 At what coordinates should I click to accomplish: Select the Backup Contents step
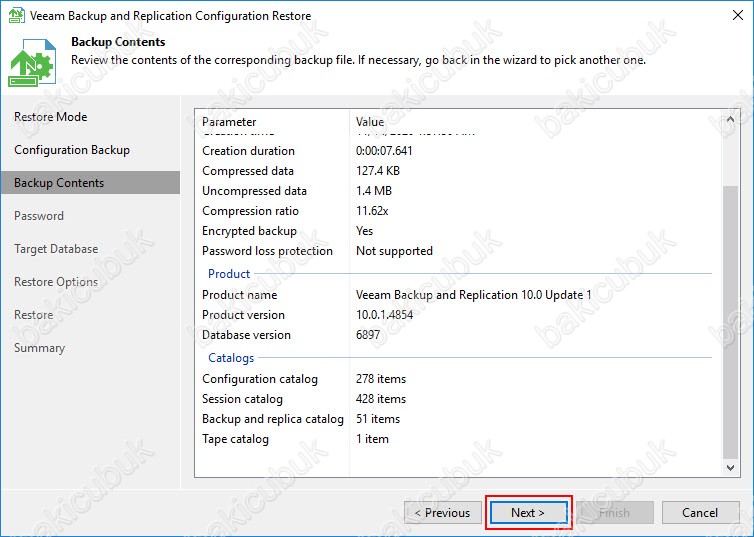(90, 183)
